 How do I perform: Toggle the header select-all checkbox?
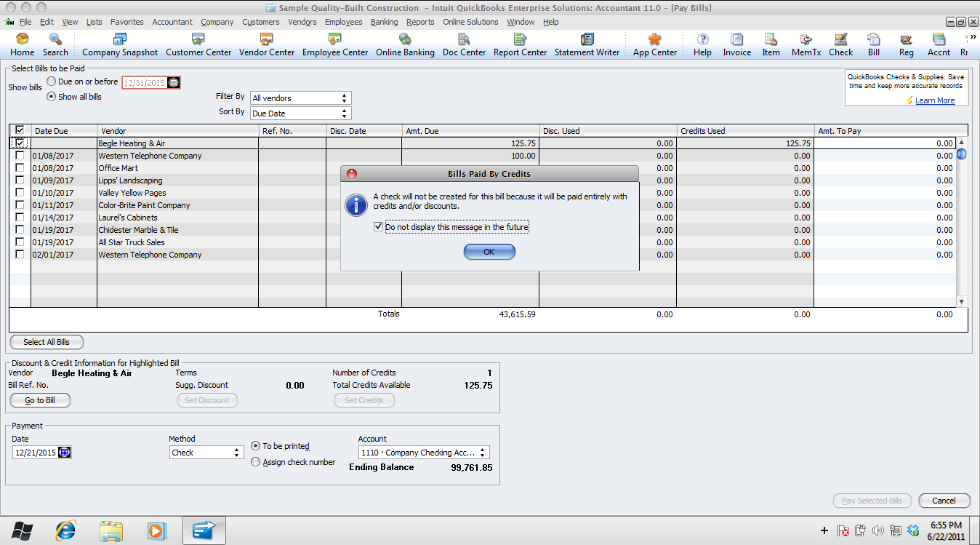20,130
